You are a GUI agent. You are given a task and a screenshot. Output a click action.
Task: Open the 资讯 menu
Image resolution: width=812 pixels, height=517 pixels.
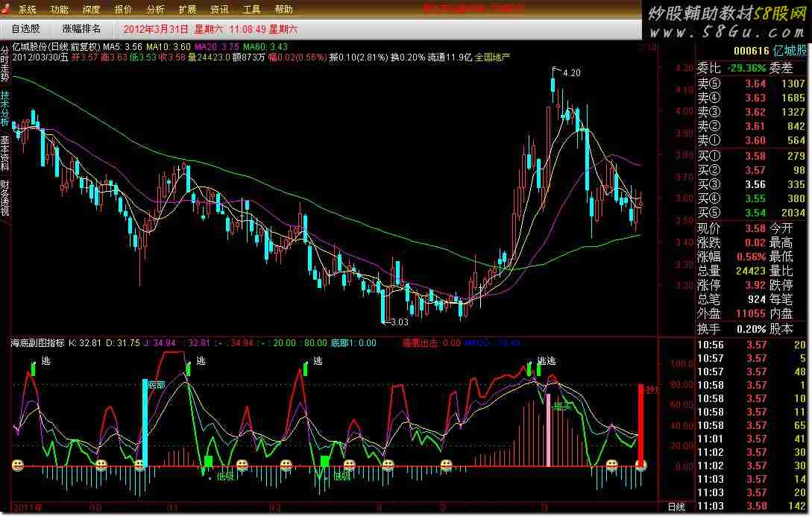(219, 9)
